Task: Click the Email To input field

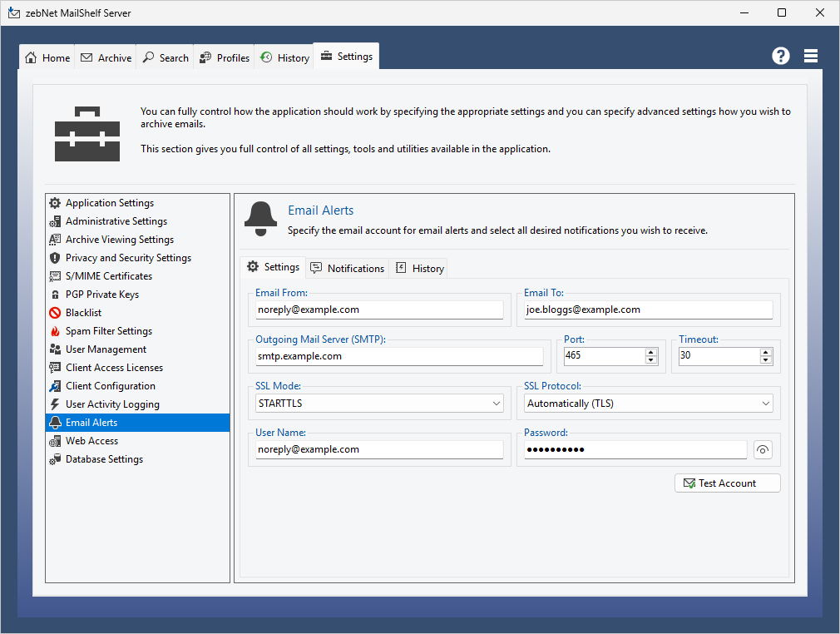Action: pos(649,310)
